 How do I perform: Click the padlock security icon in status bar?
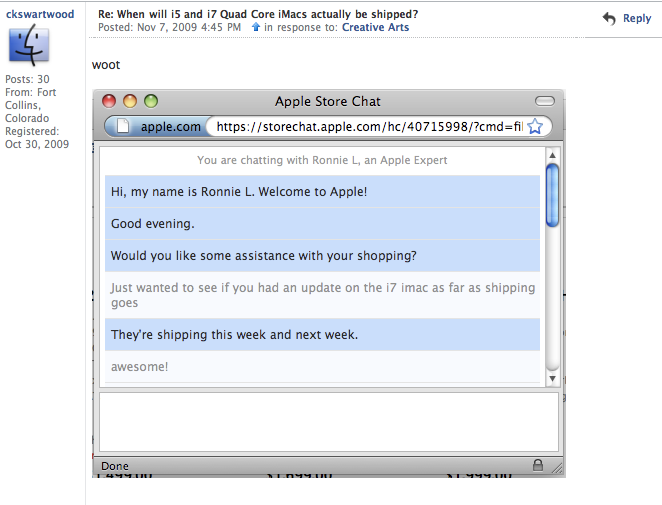[538, 465]
